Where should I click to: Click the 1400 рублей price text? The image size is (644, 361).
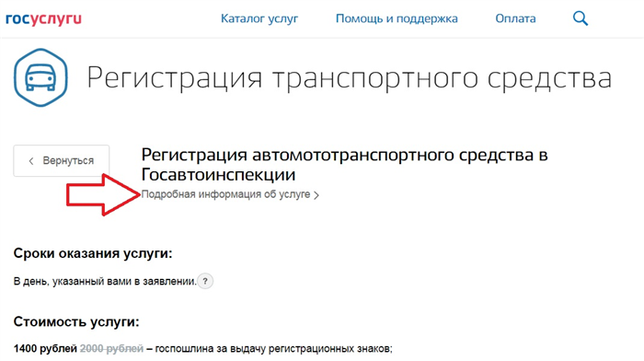pyautogui.click(x=45, y=349)
